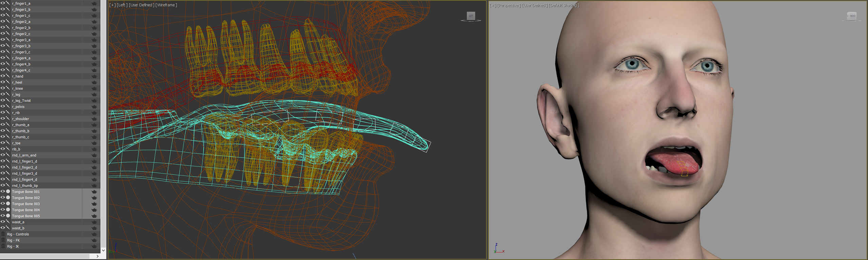Open the Perspective view label menu
Viewport: 868px width, 260px height.
pos(509,5)
